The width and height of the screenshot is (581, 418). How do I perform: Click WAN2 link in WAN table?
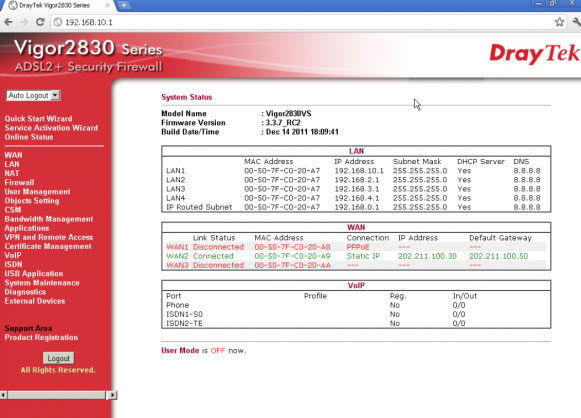(177, 256)
